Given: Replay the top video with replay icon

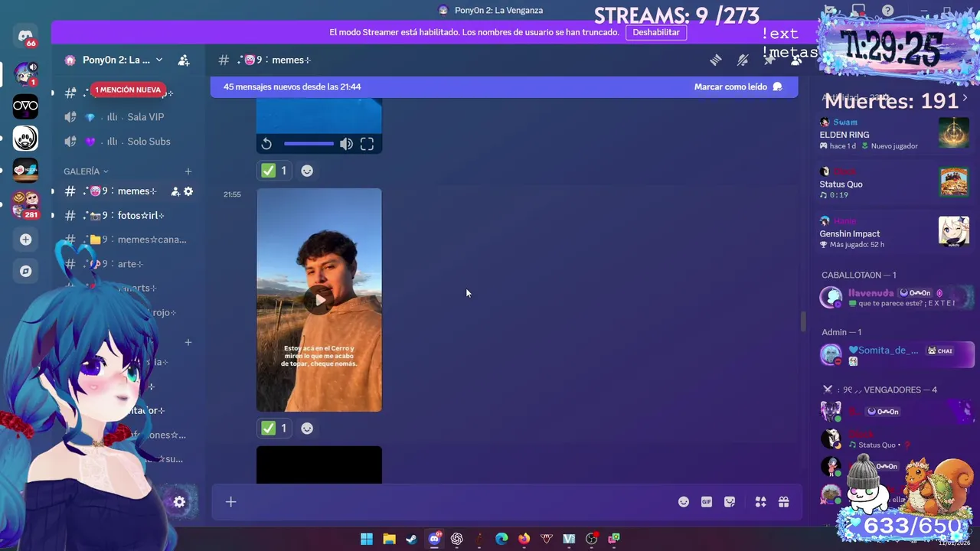Looking at the screenshot, I should pos(266,144).
